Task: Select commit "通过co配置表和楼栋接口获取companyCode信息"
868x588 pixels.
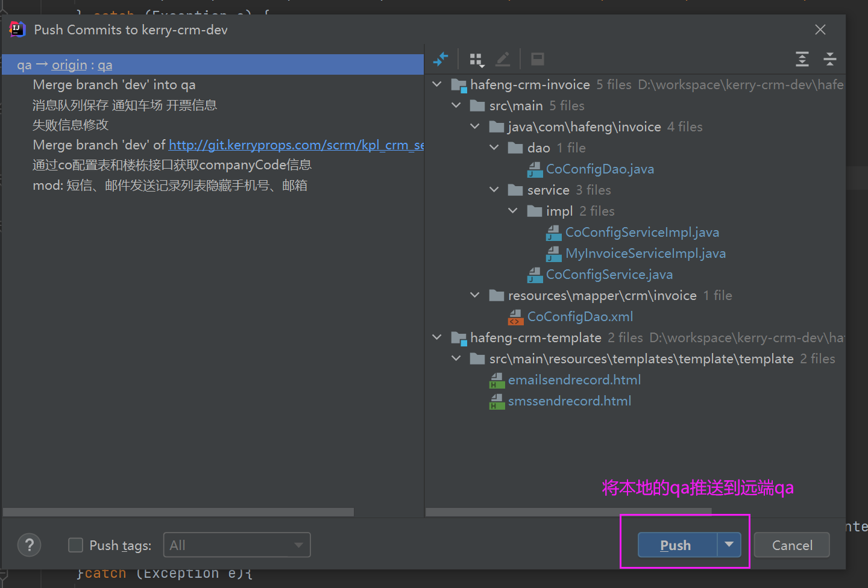Action: [172, 165]
